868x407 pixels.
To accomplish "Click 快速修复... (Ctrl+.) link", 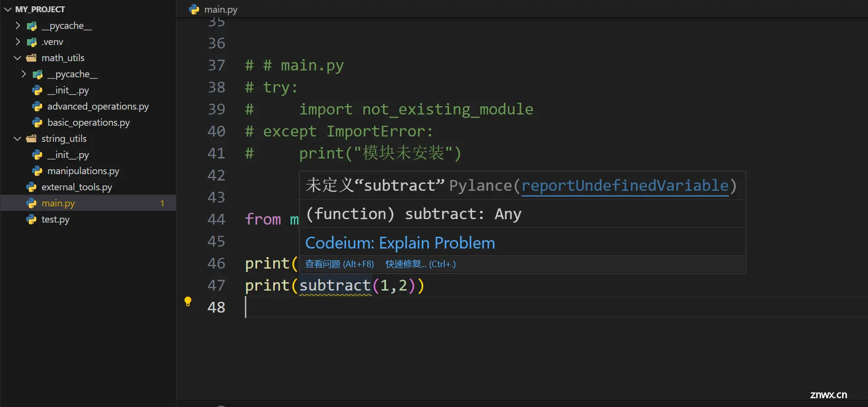I will (x=420, y=264).
